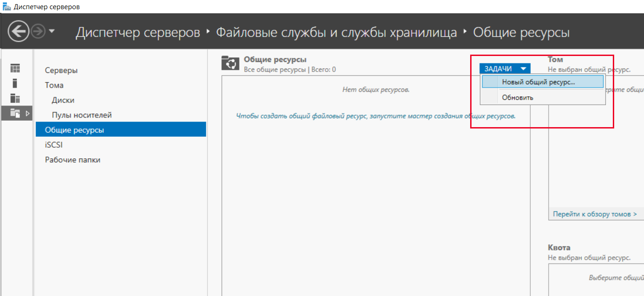This screenshot has height=296, width=644.
Task: Open iSCSI in navigation pane
Action: coord(54,145)
